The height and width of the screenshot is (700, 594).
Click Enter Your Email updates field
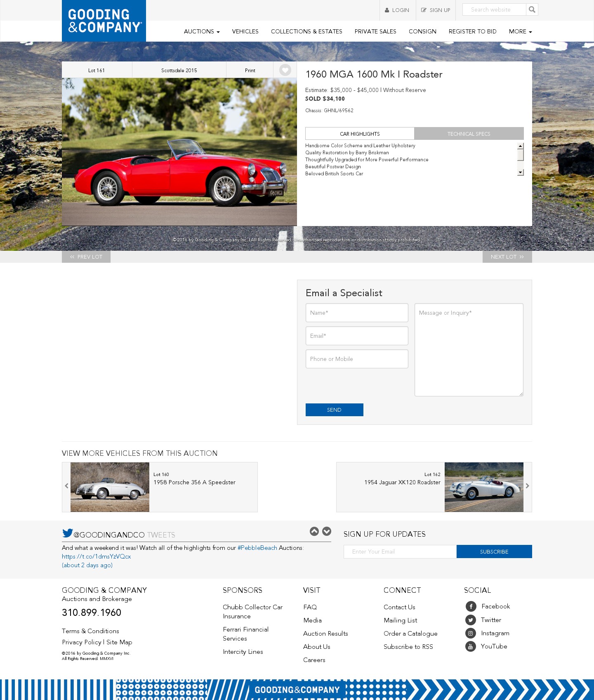click(x=400, y=552)
